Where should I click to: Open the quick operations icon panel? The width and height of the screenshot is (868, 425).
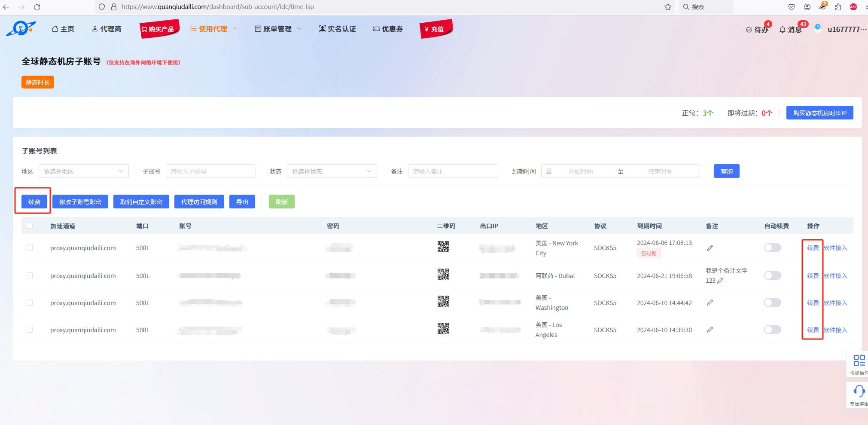(859, 361)
